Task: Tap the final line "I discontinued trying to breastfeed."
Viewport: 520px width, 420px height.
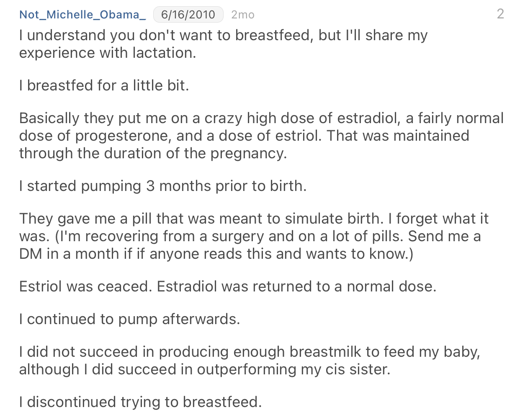Action: pos(140,402)
